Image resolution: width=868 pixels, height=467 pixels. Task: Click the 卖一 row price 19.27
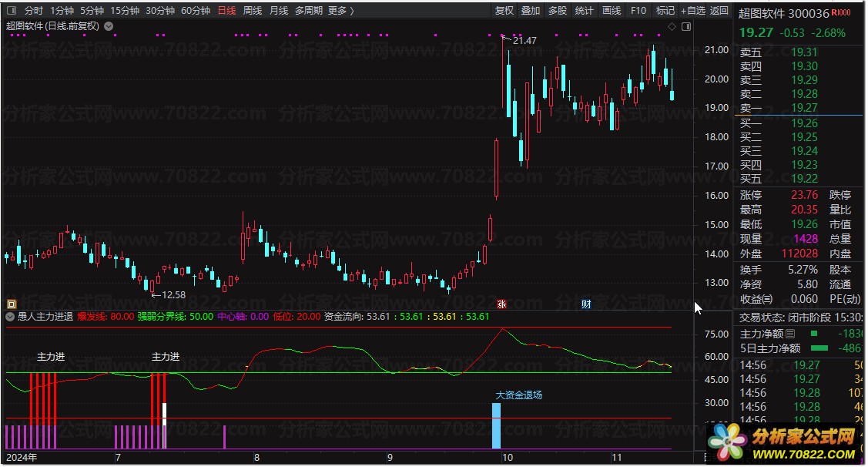(804, 107)
